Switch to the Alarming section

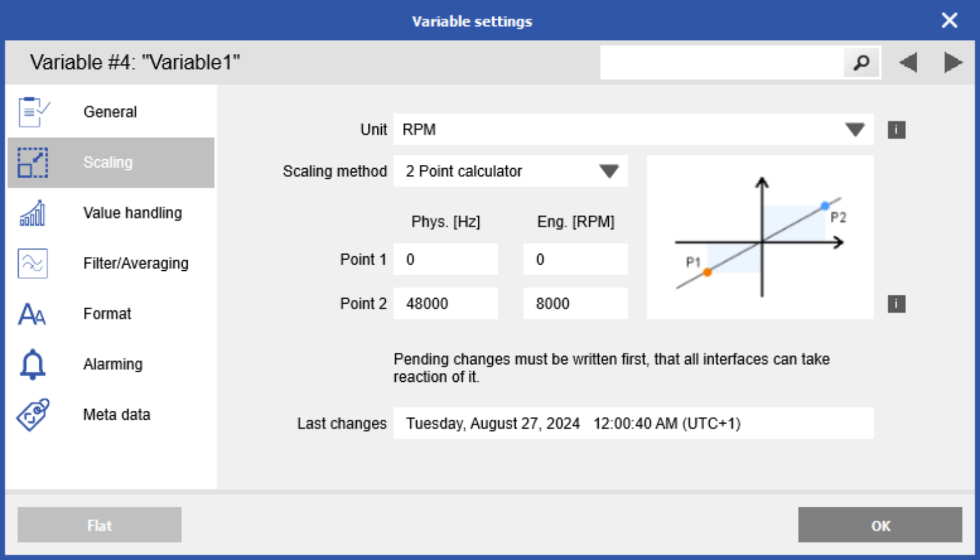pos(112,364)
